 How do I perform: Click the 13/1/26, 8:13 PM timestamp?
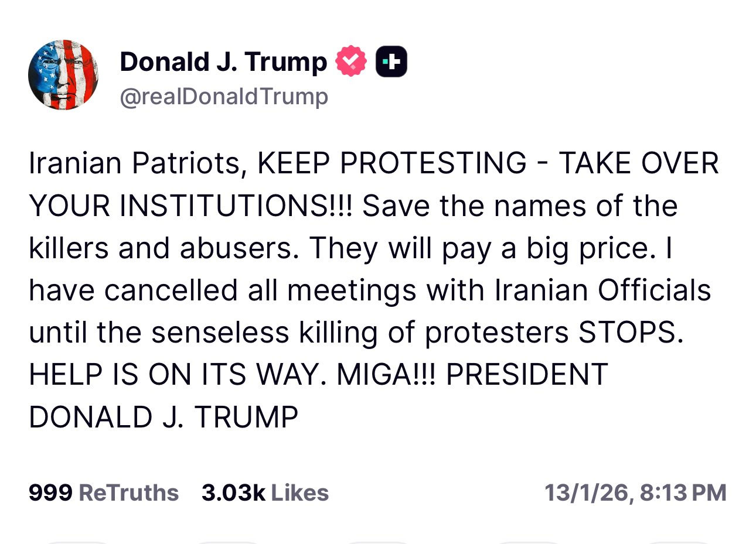click(x=635, y=493)
